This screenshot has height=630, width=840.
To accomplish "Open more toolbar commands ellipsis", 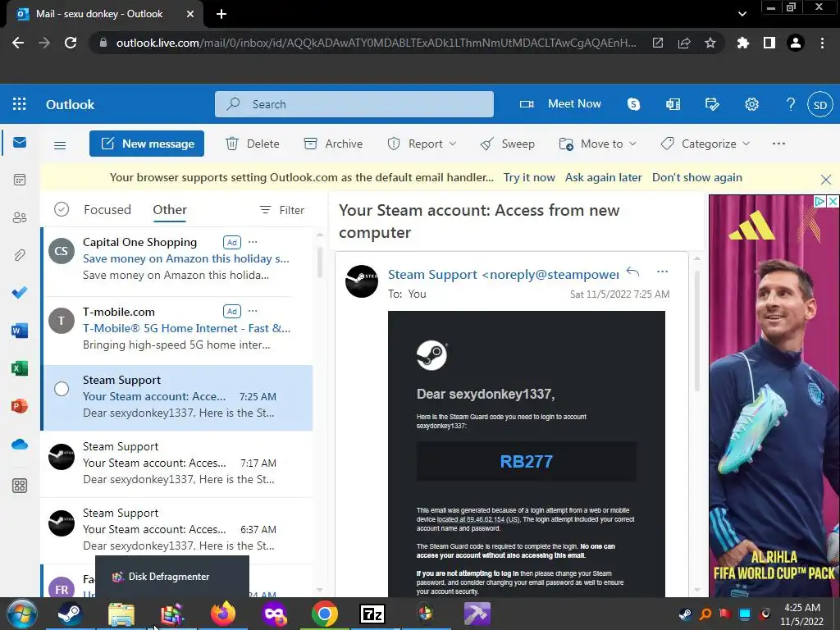I will tap(778, 144).
